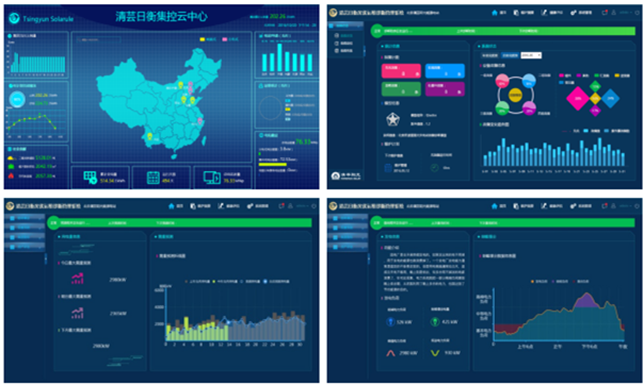Click the gears system-management icon above the bar-chart forecast

pos(250,206)
